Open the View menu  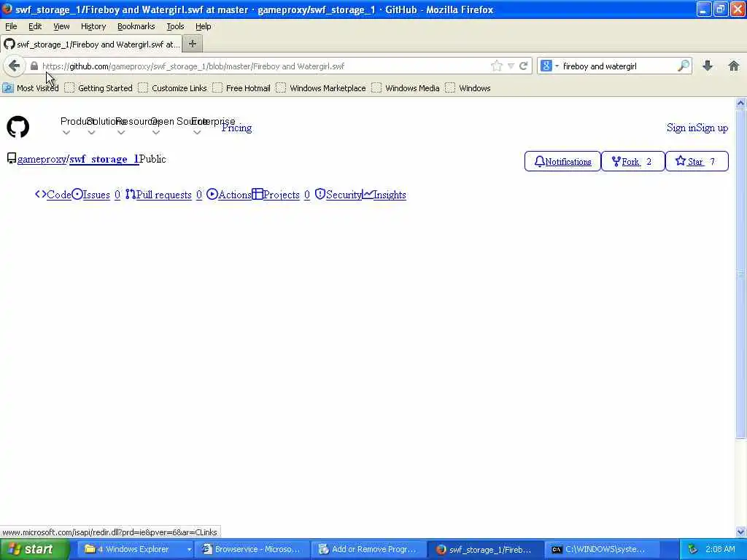pyautogui.click(x=61, y=26)
